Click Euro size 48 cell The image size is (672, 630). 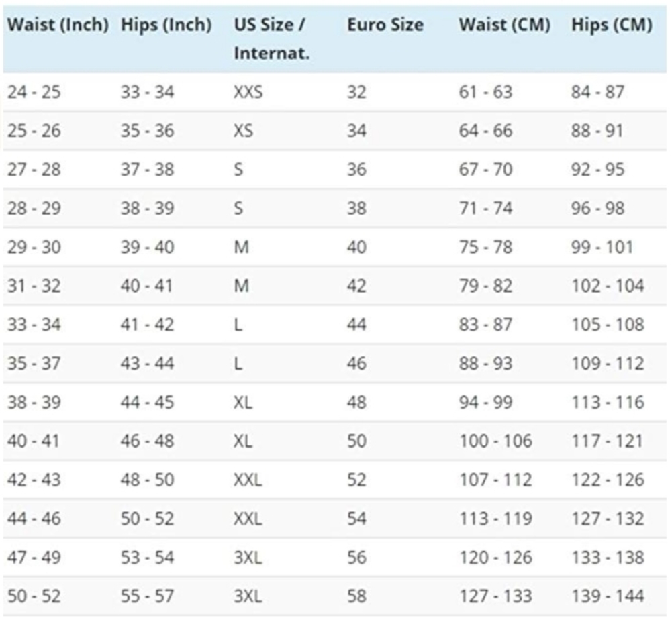click(x=356, y=403)
